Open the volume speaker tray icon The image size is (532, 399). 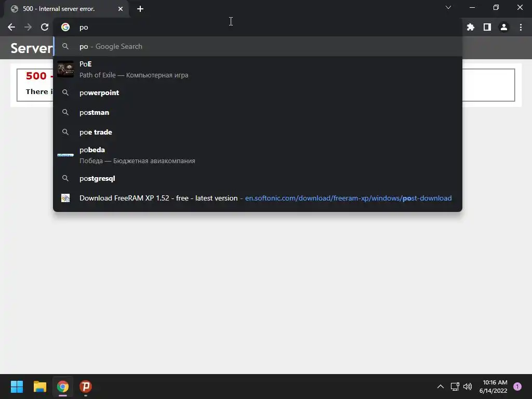point(468,387)
